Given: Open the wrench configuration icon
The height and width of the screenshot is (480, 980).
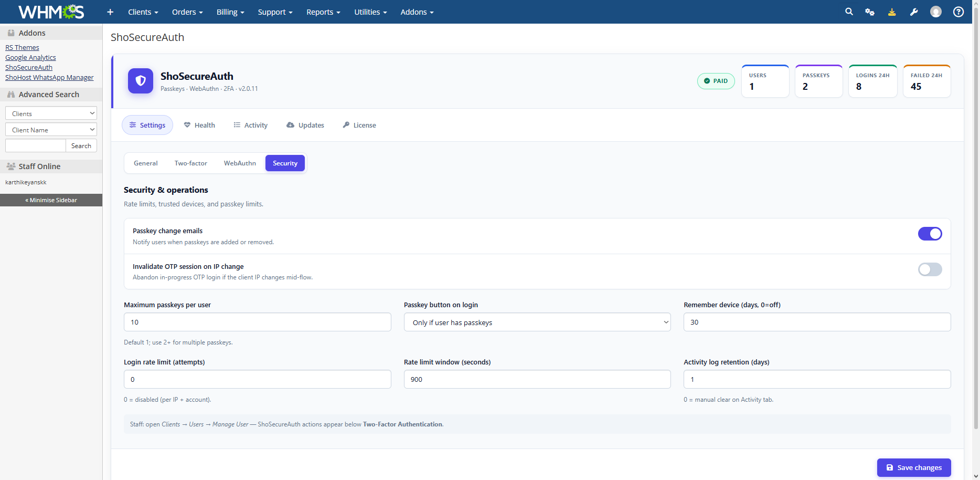Looking at the screenshot, I should (x=914, y=12).
